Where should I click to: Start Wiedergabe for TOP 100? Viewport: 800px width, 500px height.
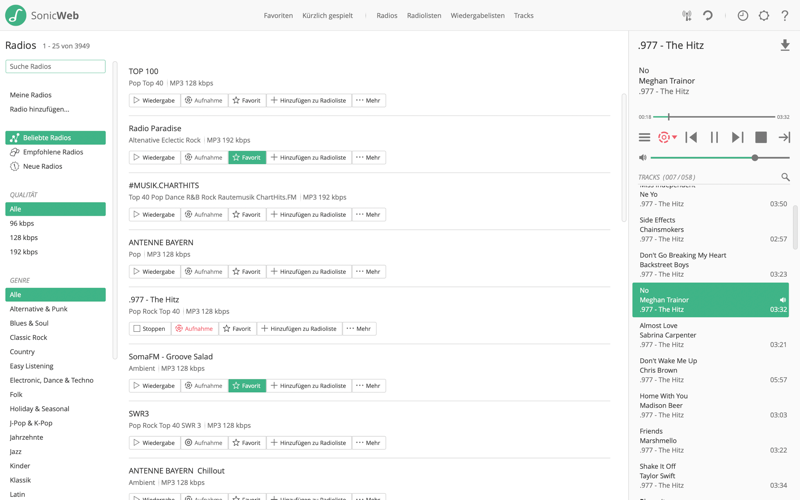(x=154, y=101)
